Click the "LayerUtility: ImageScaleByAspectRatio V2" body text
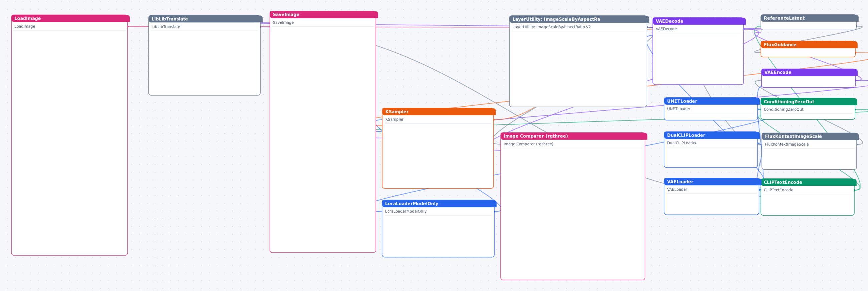This screenshot has width=868, height=291. pyautogui.click(x=551, y=27)
